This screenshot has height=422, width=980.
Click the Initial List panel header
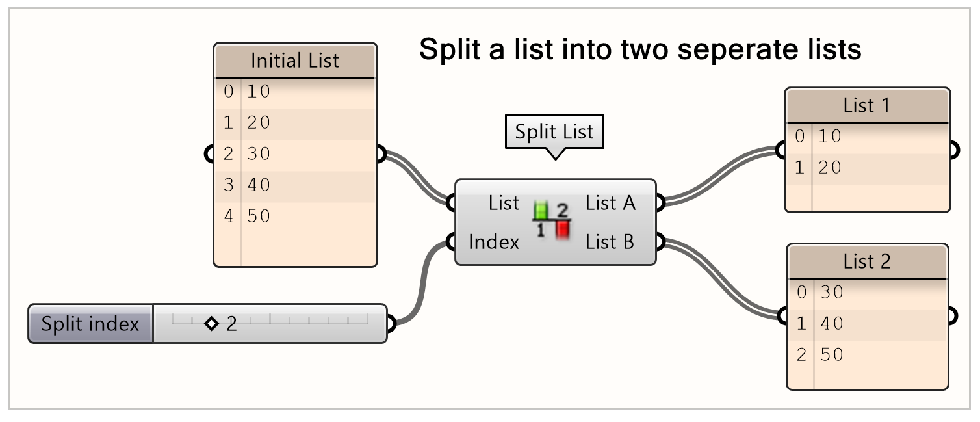click(294, 60)
